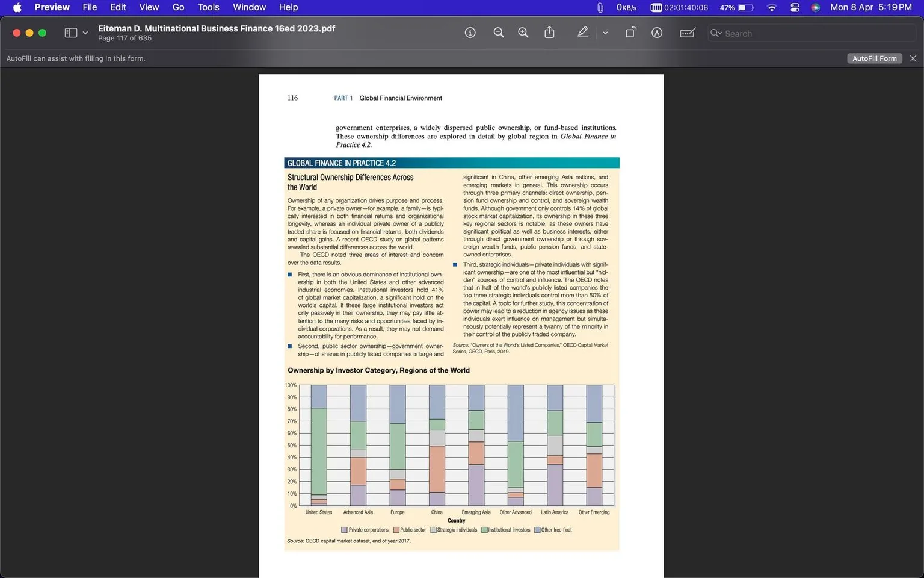Rotate the current page

point(630,33)
